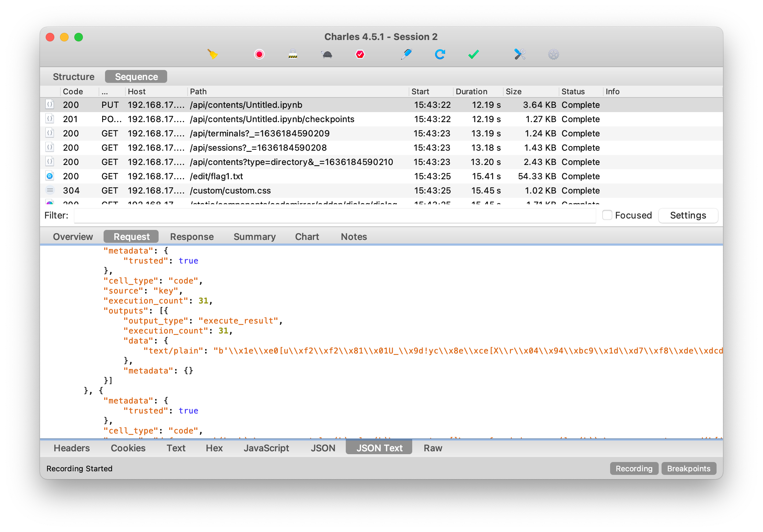Sort by Info column header

pos(663,91)
